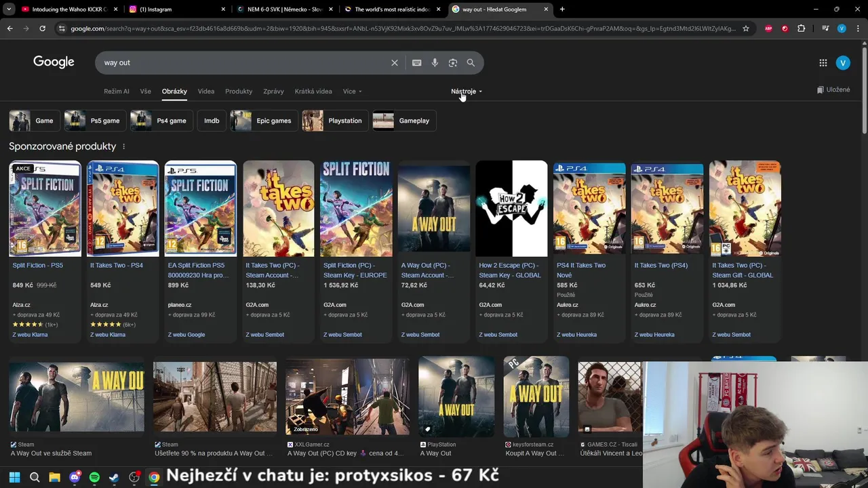The height and width of the screenshot is (488, 868).
Task: Click the red round extension icon
Action: click(785, 28)
